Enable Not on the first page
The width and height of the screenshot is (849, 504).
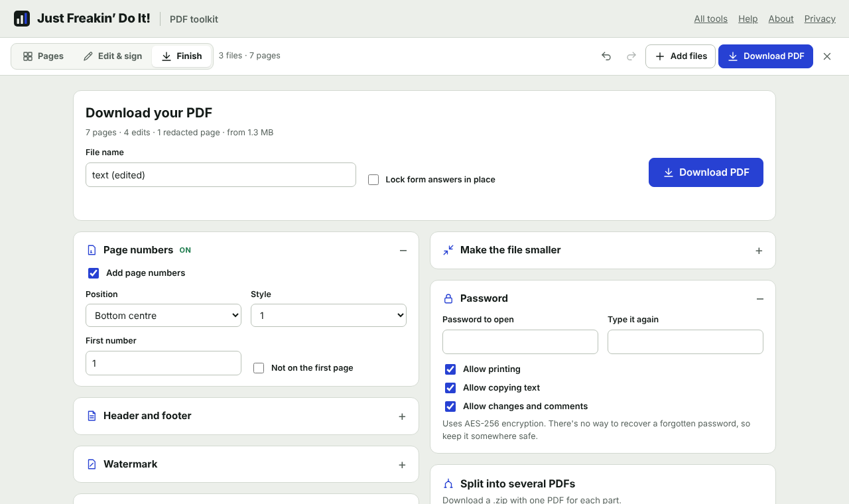click(x=259, y=368)
